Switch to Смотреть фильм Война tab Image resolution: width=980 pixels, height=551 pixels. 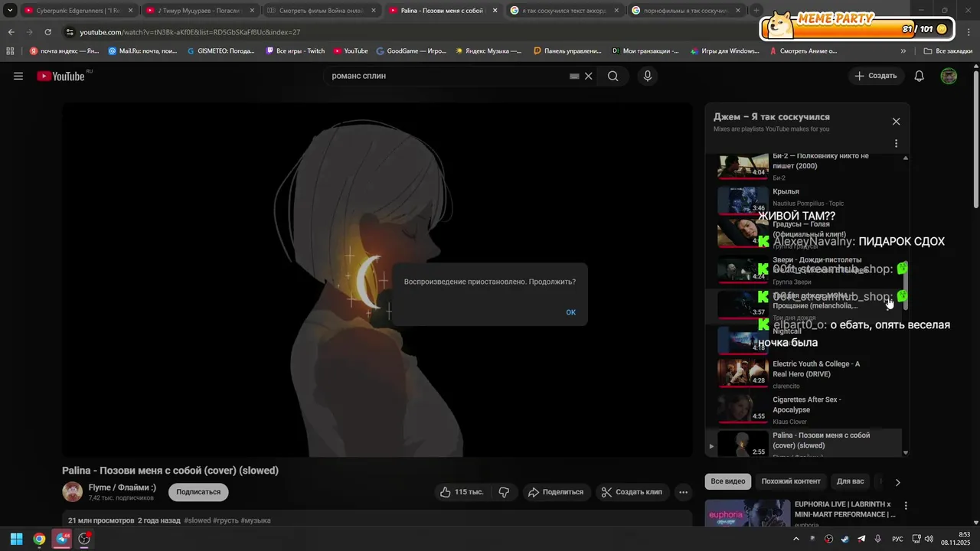(x=322, y=11)
